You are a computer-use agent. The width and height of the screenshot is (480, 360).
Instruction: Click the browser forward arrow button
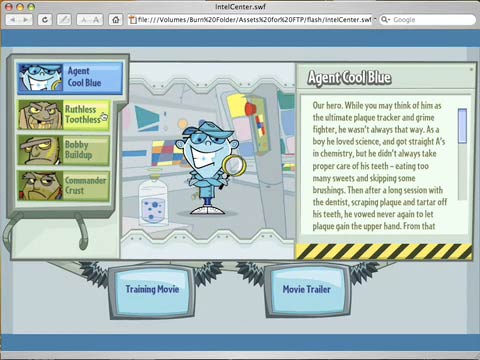(x=26, y=20)
